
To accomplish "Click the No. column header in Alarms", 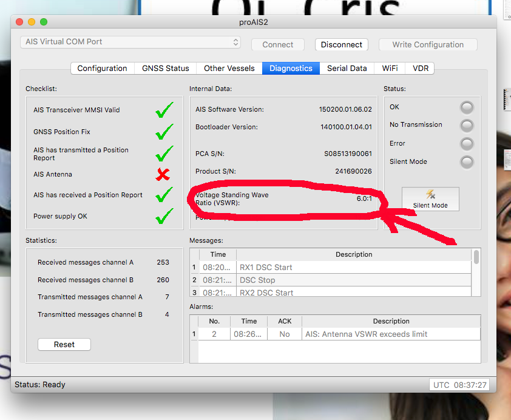I will [214, 321].
